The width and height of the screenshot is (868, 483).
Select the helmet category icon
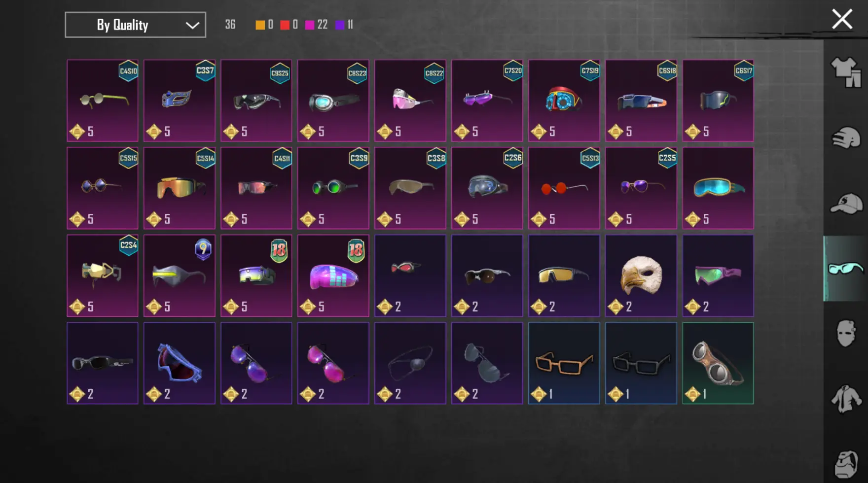[x=846, y=138]
